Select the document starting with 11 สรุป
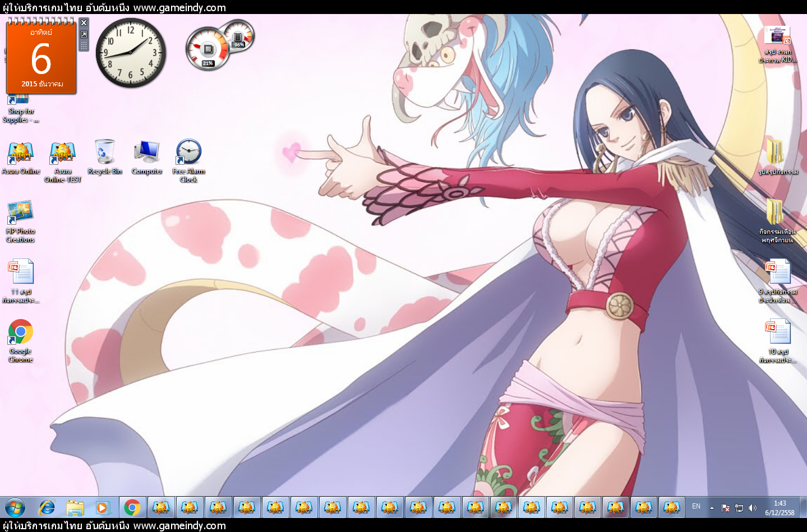 click(x=21, y=281)
